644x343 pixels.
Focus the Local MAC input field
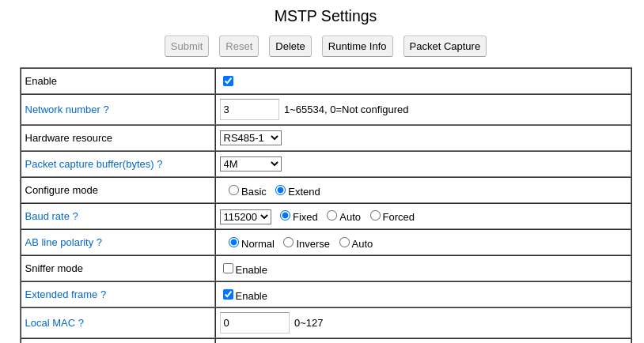point(255,323)
